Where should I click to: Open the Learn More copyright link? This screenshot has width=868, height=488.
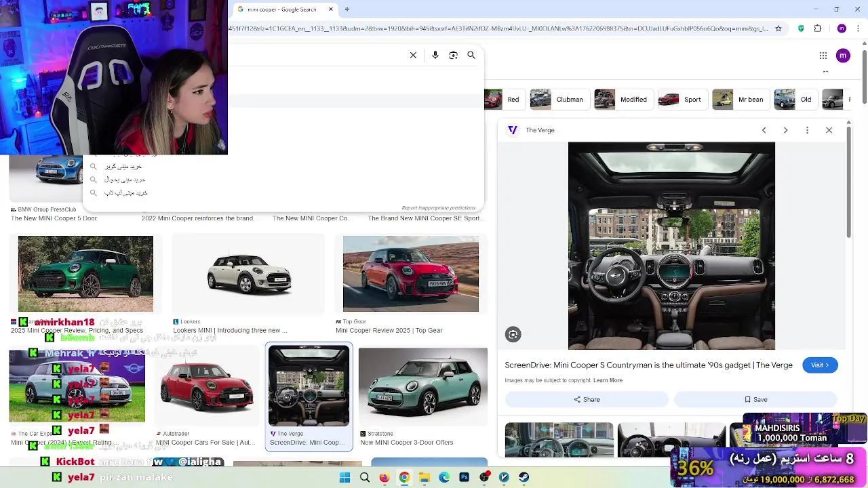click(608, 380)
